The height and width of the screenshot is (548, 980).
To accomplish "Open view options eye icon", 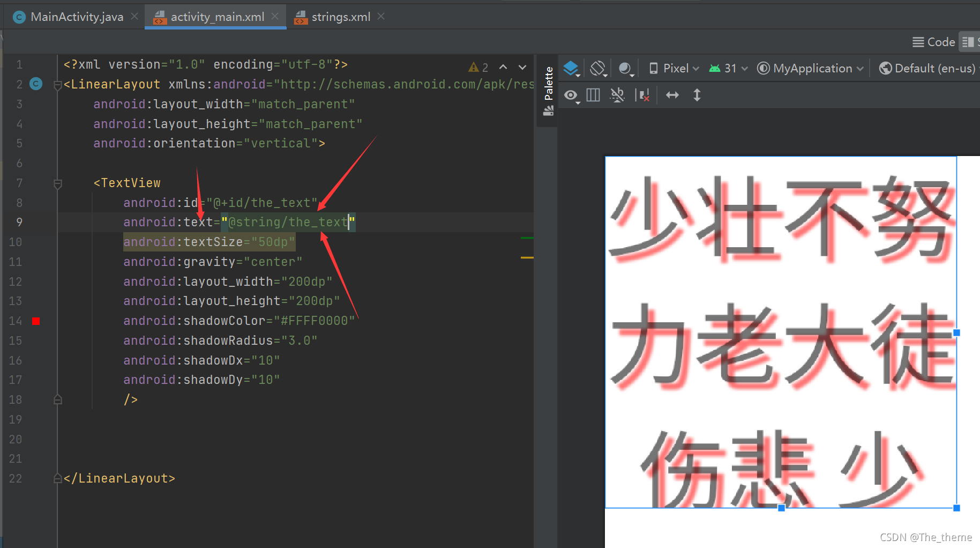I will (x=571, y=95).
